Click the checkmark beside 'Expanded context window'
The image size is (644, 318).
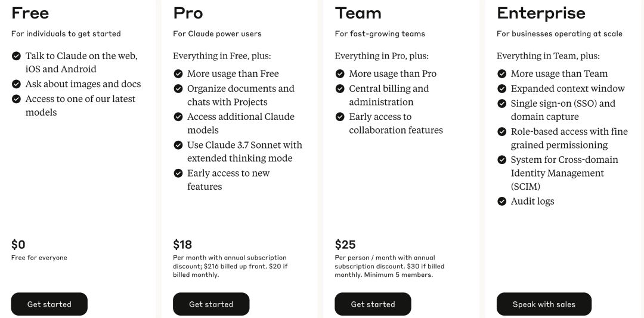click(501, 89)
